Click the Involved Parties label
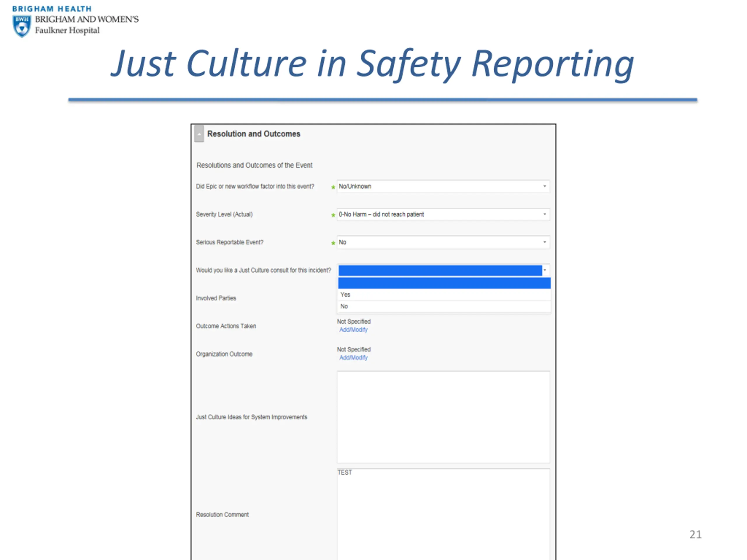Viewport: 747px width, 560px height. [x=216, y=298]
